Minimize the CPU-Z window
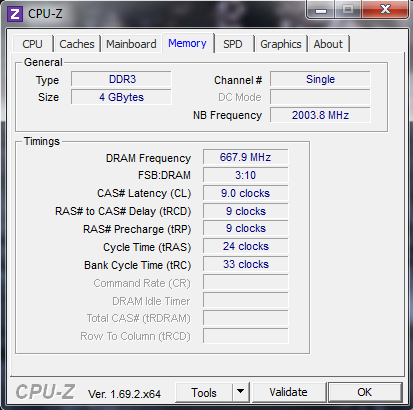This screenshot has width=413, height=410. click(x=321, y=10)
